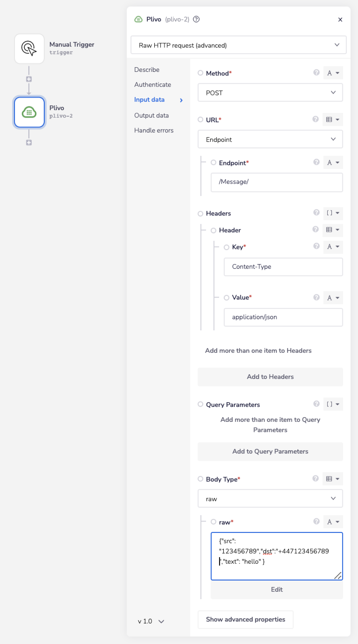Click the help icon next to Body Type
The width and height of the screenshot is (358, 644).
[x=315, y=478]
